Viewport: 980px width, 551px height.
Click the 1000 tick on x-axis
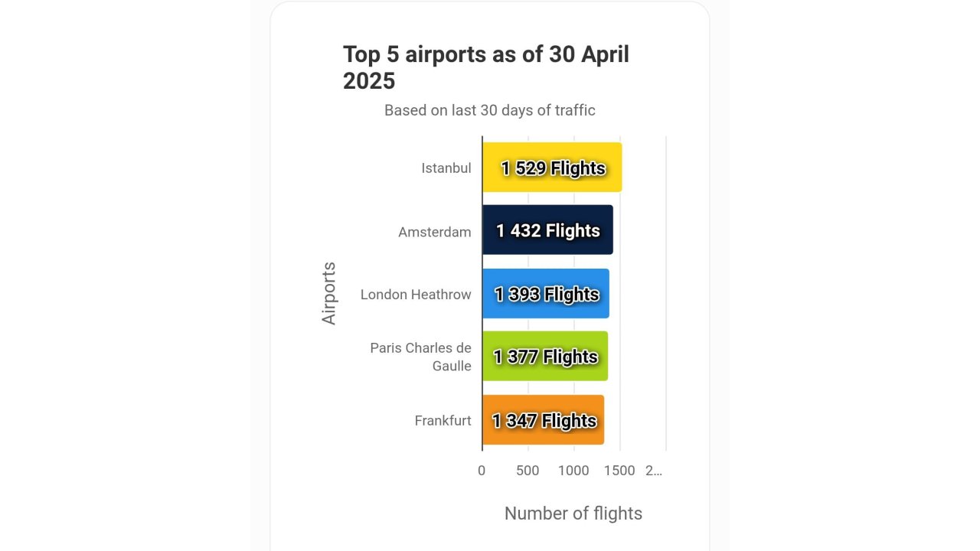pos(573,471)
